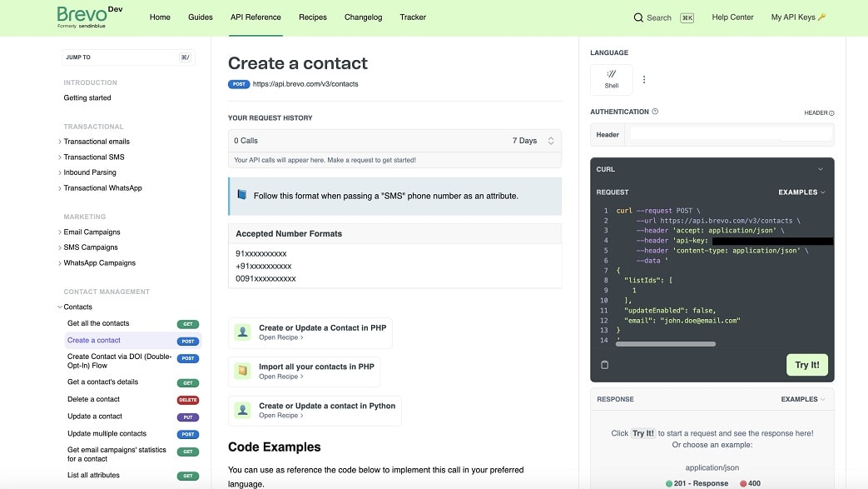This screenshot has height=489, width=868.
Task: Collapse the Contacts section in the sidebar
Action: click(x=60, y=307)
